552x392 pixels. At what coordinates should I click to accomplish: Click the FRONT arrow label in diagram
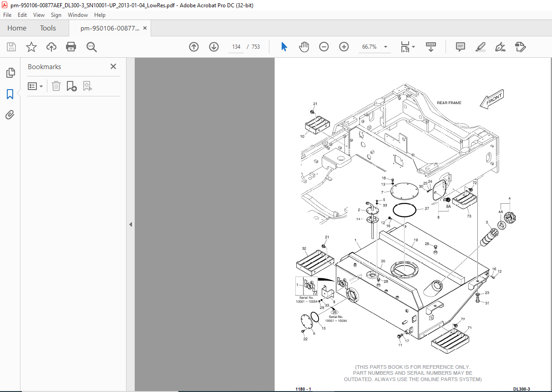click(492, 99)
